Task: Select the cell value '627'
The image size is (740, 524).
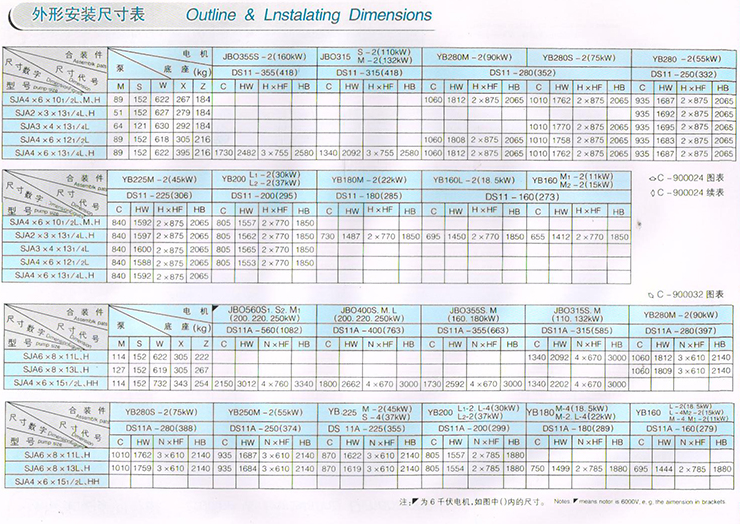Action: click(162, 112)
